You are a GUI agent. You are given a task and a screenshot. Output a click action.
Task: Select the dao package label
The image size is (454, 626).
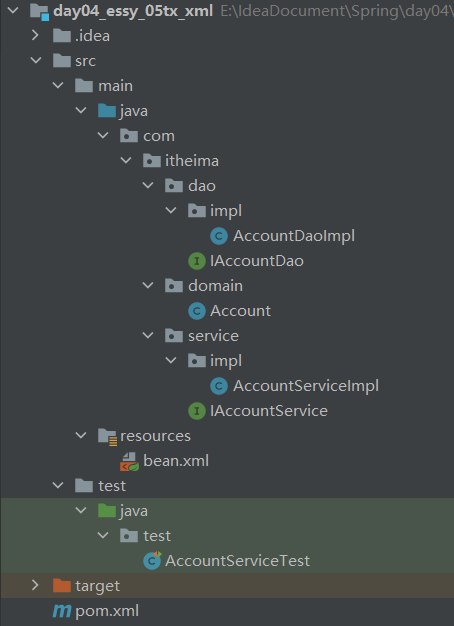pos(202,186)
